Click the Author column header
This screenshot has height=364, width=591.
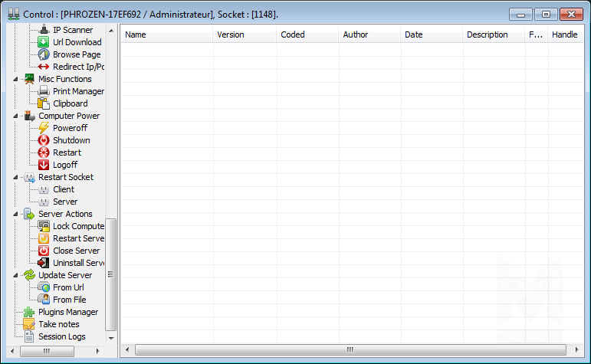tap(369, 34)
